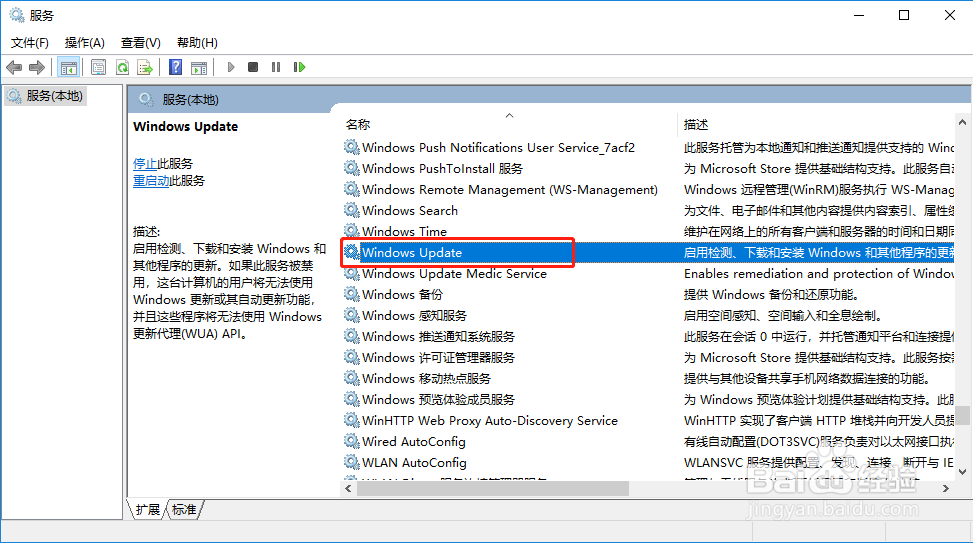Image resolution: width=973 pixels, height=543 pixels.
Task: Open the 文件(F) menu
Action: [29, 43]
